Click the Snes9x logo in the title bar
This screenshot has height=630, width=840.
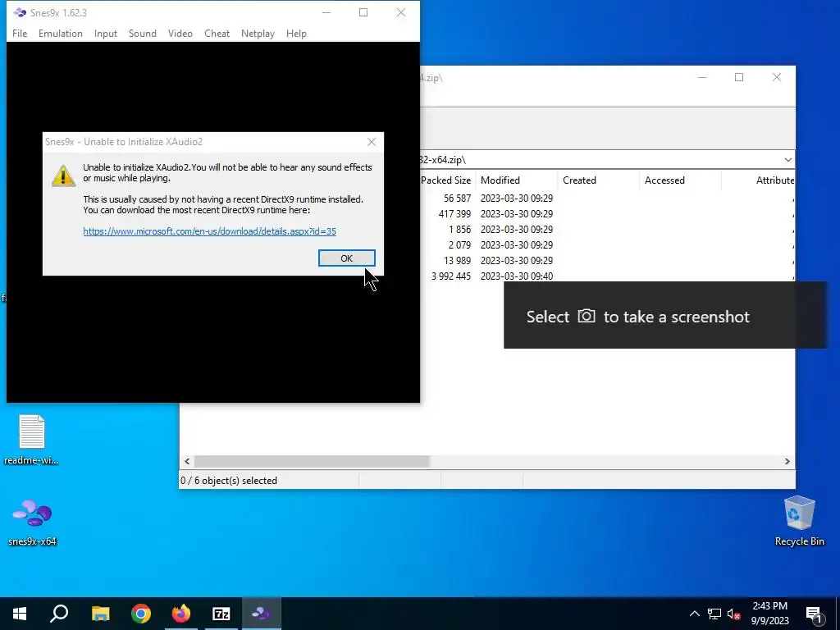click(x=20, y=12)
